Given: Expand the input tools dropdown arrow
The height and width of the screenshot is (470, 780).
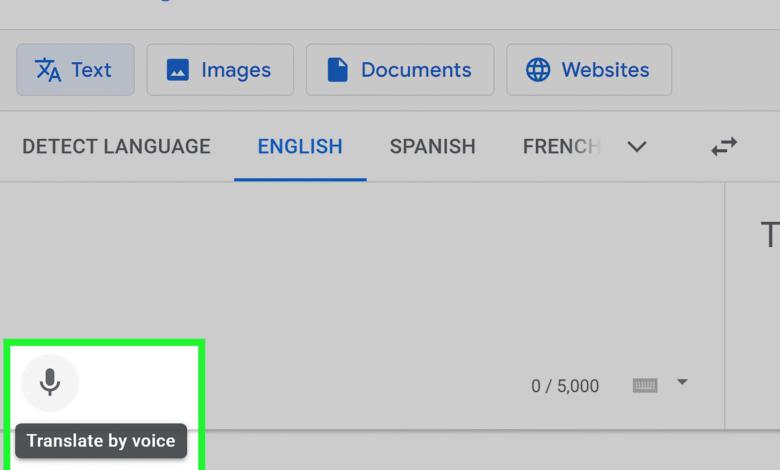Looking at the screenshot, I should (x=682, y=382).
